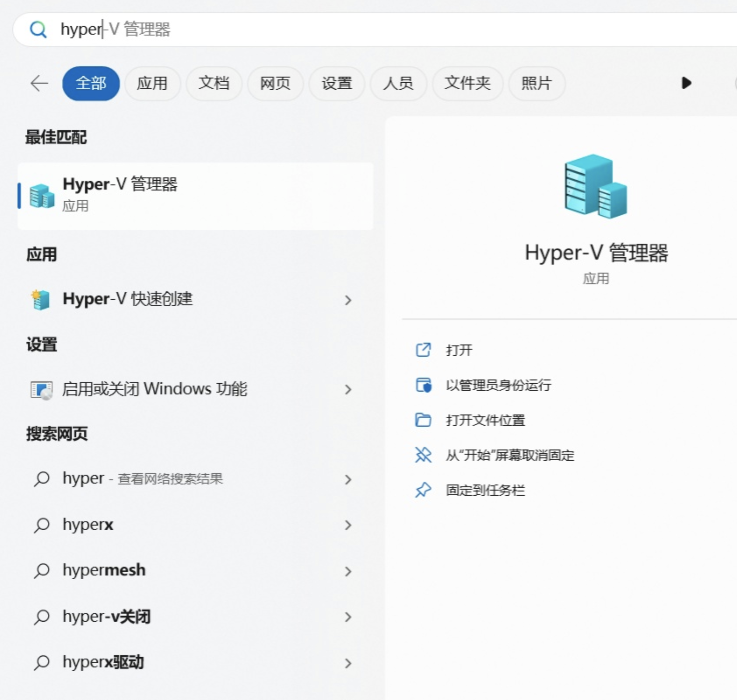The height and width of the screenshot is (700, 737).
Task: Choose 打开文件位置
Action: 485,420
